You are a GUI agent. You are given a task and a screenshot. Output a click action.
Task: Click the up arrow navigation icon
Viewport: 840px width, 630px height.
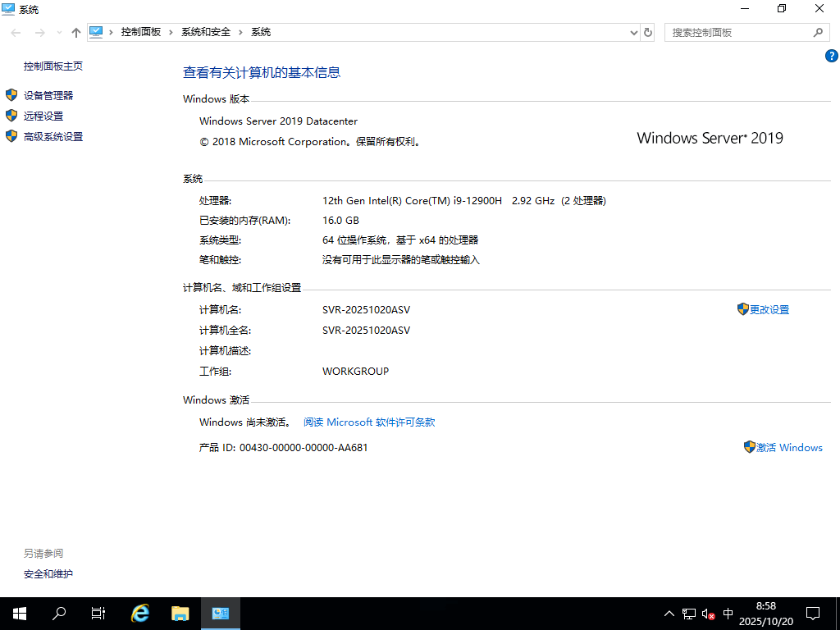tap(75, 32)
